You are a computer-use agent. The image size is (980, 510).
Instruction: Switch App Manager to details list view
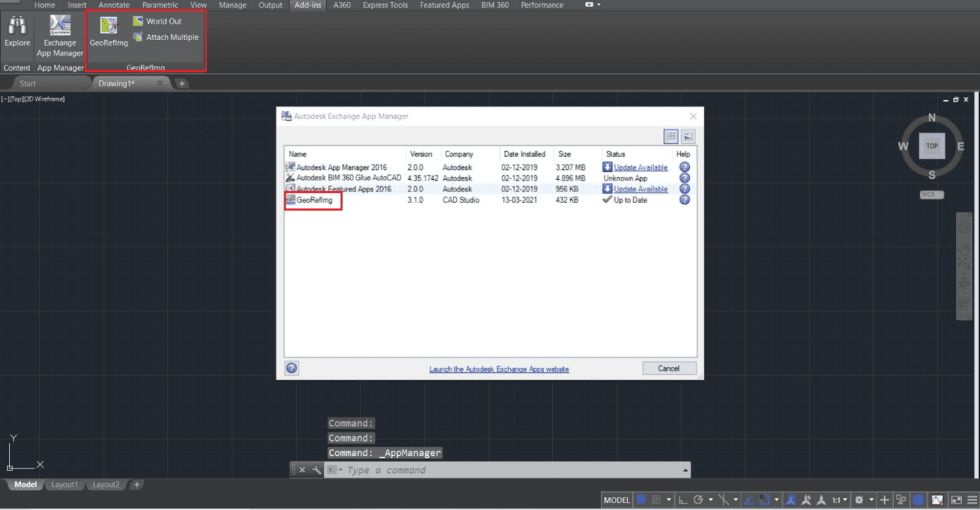coord(671,136)
